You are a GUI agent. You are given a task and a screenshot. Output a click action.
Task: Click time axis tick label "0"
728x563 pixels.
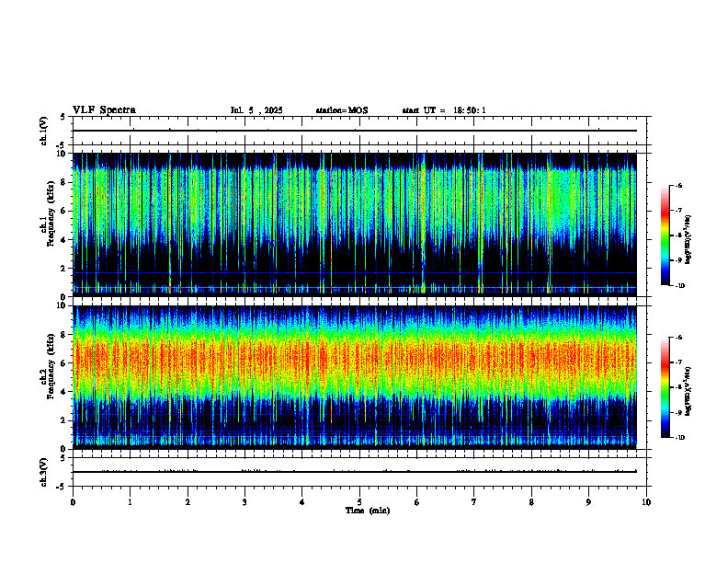tap(73, 502)
